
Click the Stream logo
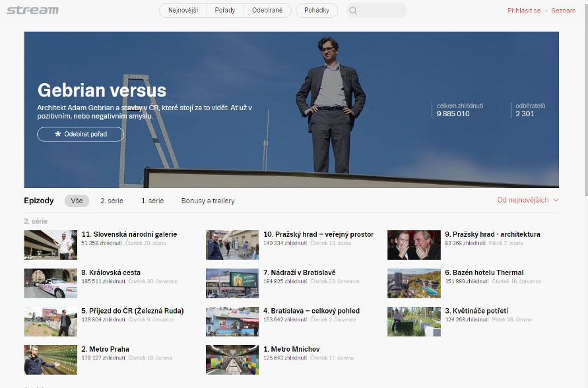pos(32,10)
